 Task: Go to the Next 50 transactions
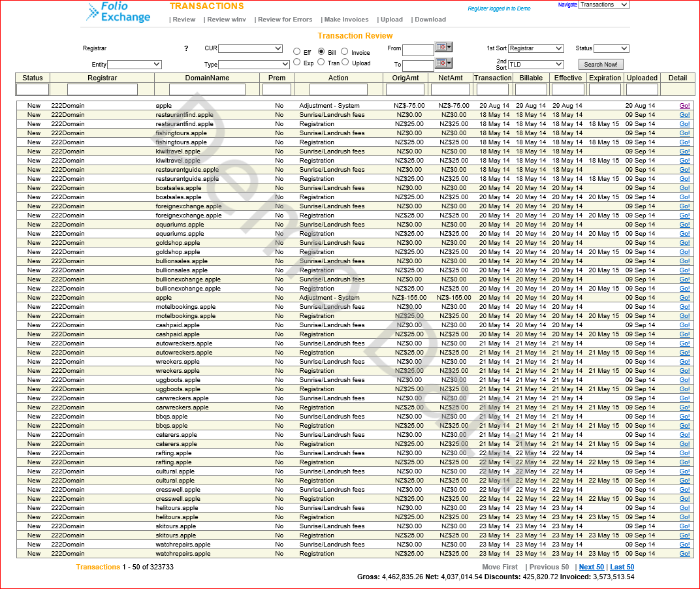(592, 567)
